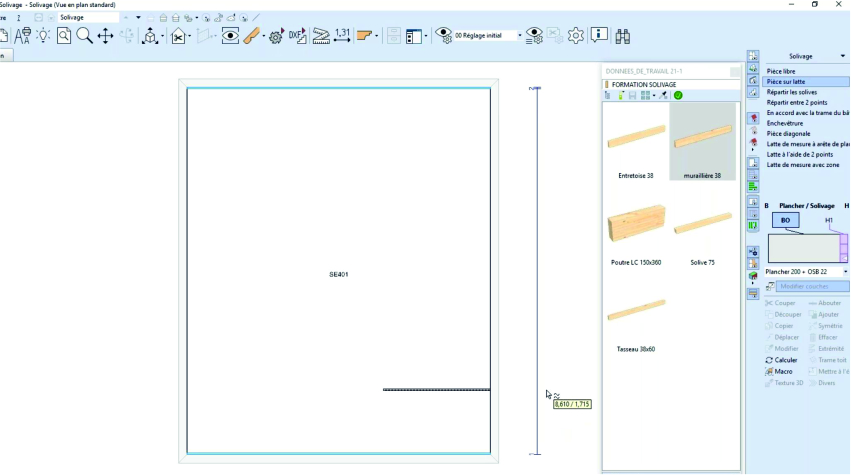The height and width of the screenshot is (475, 851).
Task: Click the DXF export icon
Action: 297,36
